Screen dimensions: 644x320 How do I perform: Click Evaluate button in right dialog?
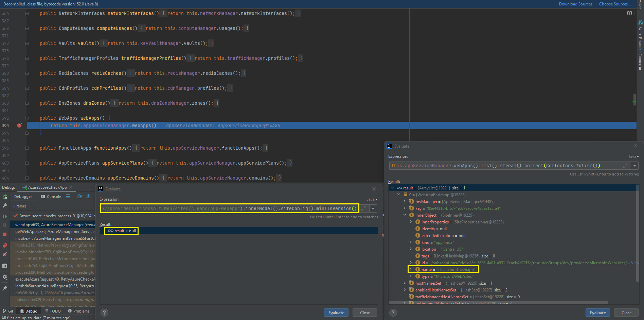click(x=598, y=313)
